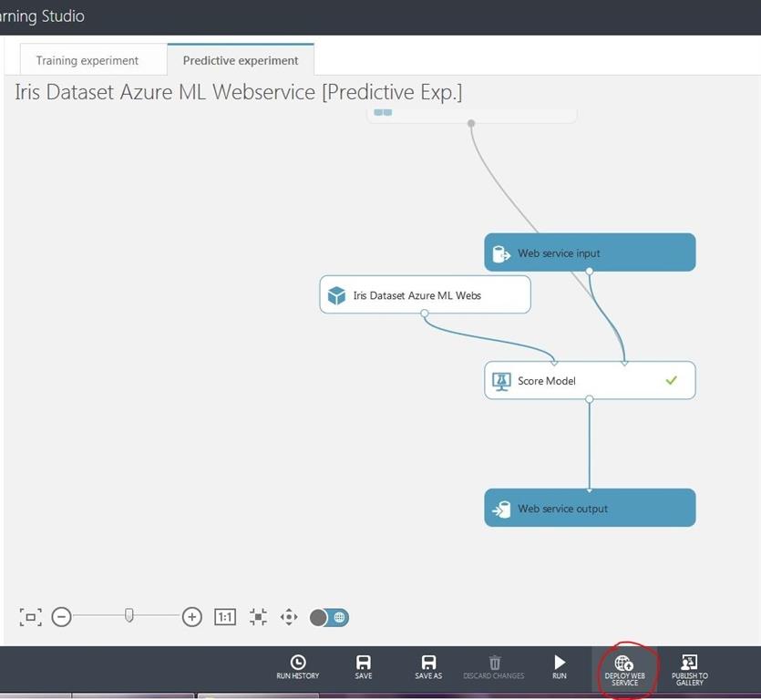Viewport: 761px width, 700px height.
Task: Click the greyed-out Discard Changes trash icon
Action: point(494,663)
